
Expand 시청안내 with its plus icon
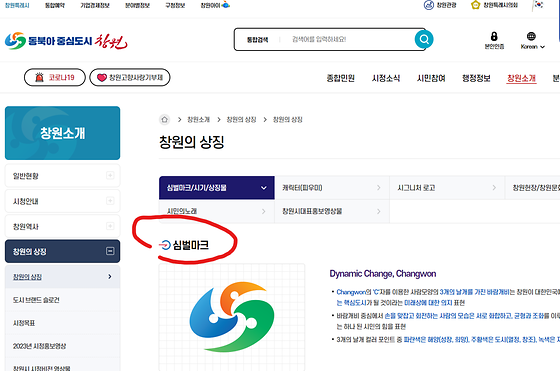coord(110,201)
